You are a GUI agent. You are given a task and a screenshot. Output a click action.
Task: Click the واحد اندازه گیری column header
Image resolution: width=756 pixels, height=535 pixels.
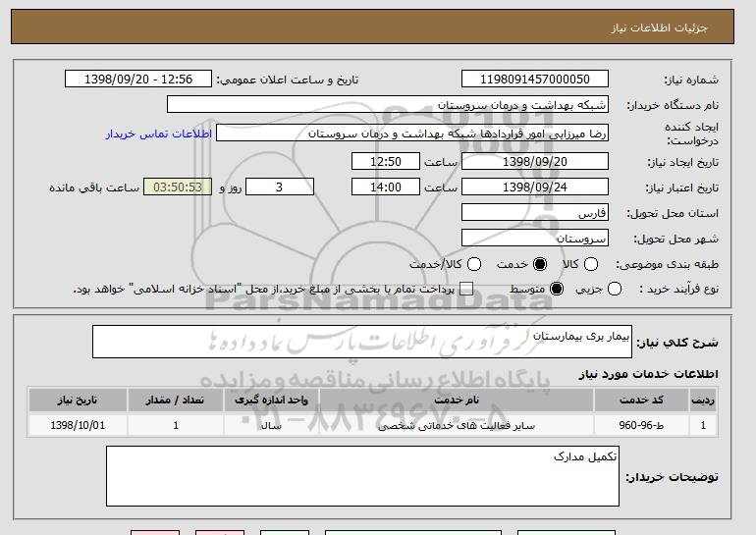point(271,401)
